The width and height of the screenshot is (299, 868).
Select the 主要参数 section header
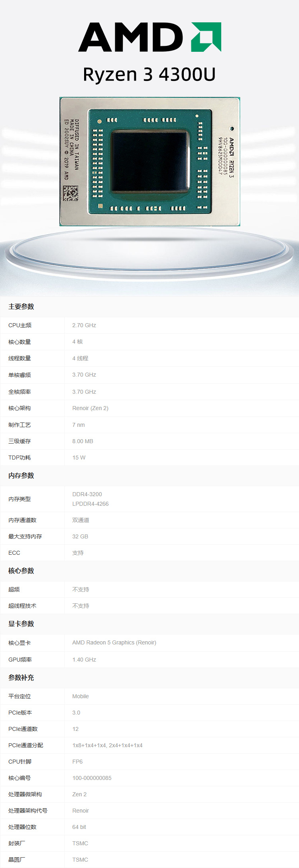(x=21, y=306)
